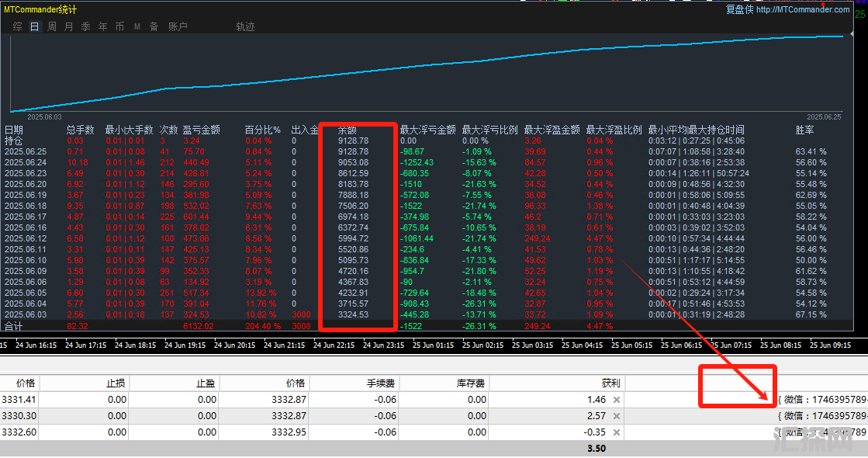Screen dimensions: 868x458
Task: Switch to the 币 currency tab
Action: tap(119, 26)
